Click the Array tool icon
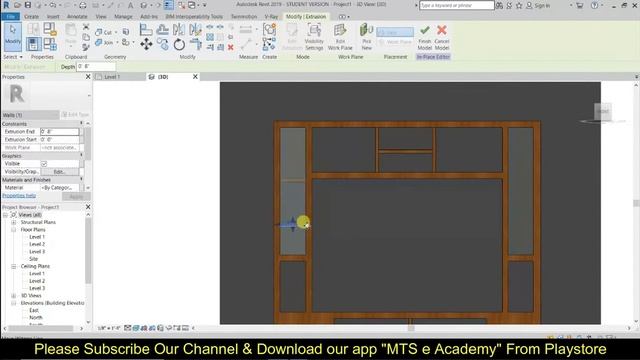640x360 pixels. point(210,37)
